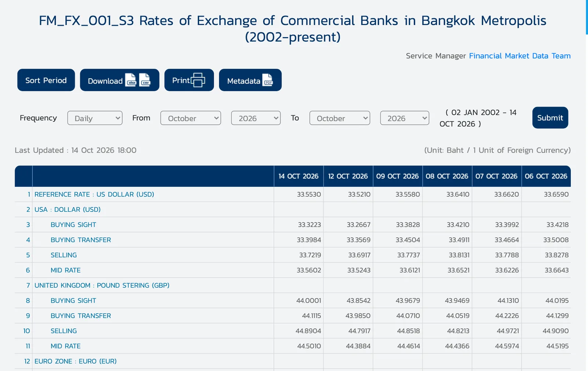Image resolution: width=588 pixels, height=371 pixels.
Task: Click the 07 OCT 2026 column header
Action: 496,176
